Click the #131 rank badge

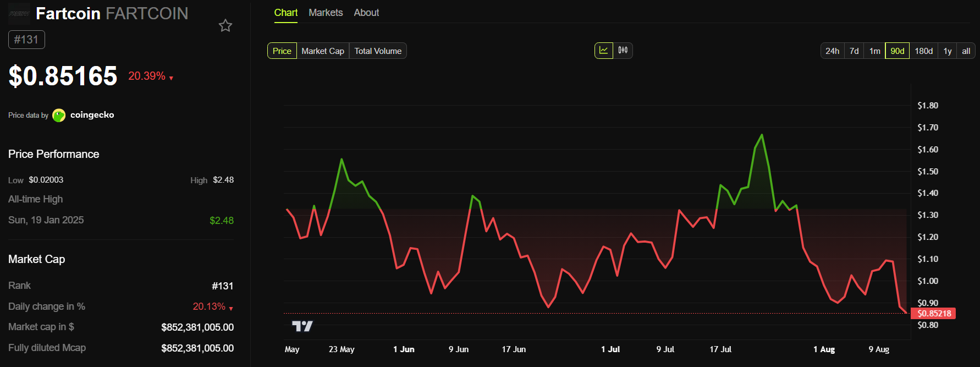pos(26,40)
